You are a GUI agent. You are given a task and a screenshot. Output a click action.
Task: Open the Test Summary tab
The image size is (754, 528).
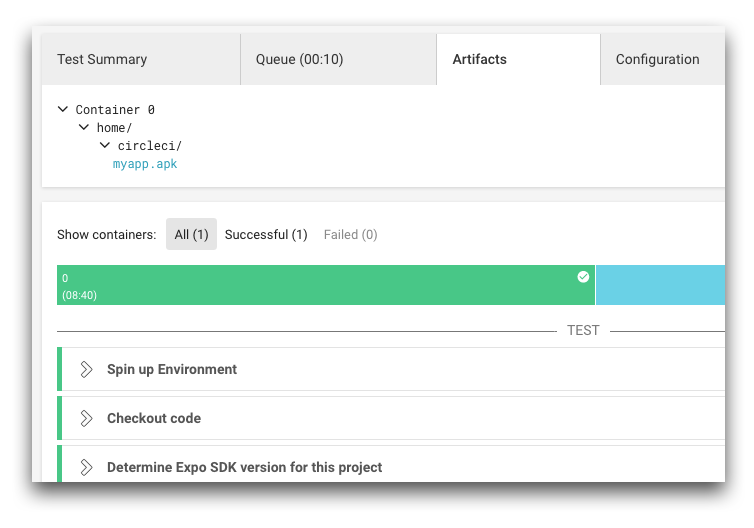[x=141, y=59]
